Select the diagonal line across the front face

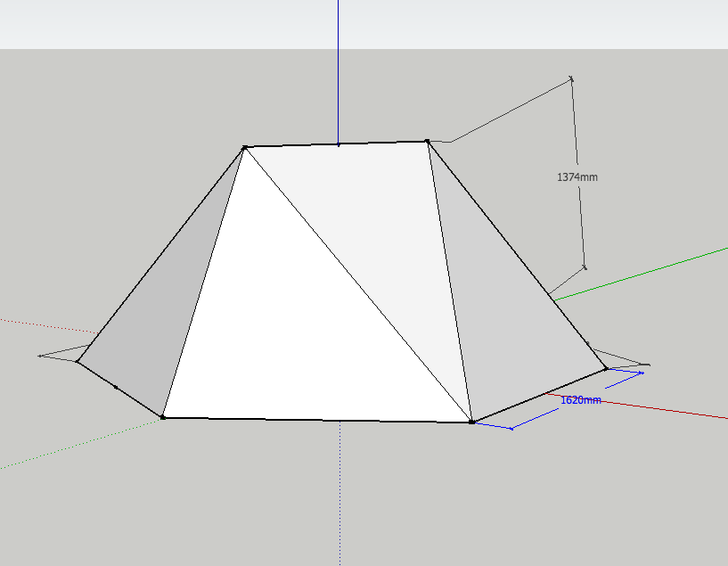[x=358, y=284]
